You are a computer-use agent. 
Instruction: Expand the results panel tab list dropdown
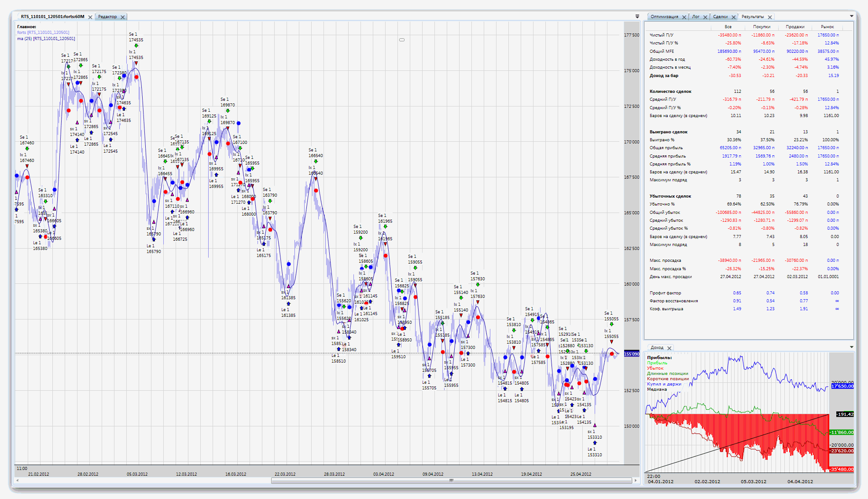click(x=851, y=16)
